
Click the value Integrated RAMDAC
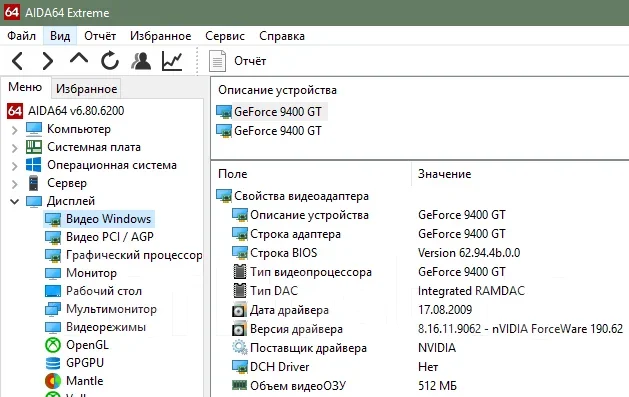[x=471, y=291]
